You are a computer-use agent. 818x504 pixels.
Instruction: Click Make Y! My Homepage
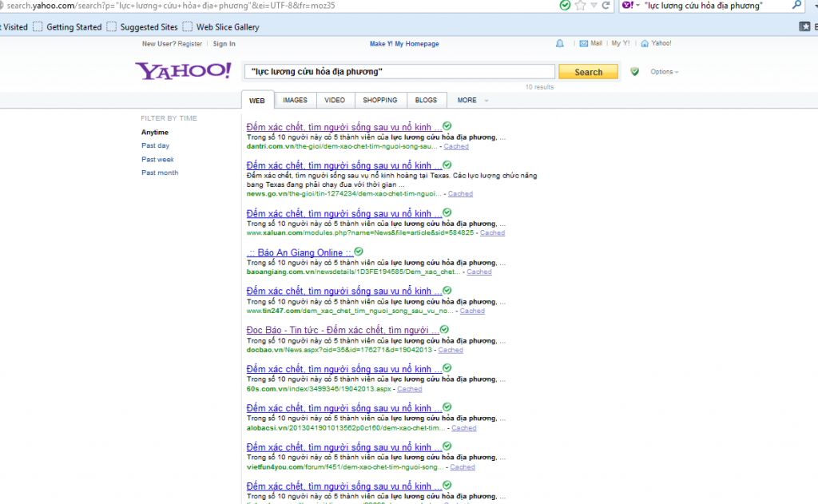(404, 44)
